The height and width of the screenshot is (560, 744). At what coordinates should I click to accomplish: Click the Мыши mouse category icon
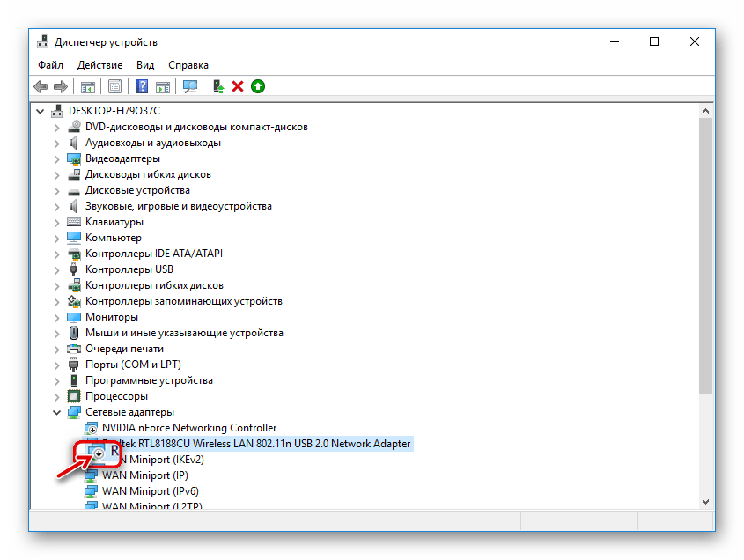[x=74, y=333]
